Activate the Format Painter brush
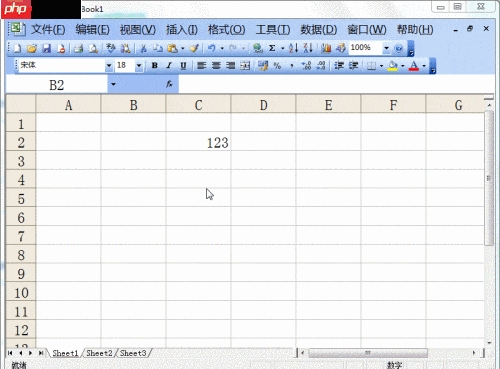The width and height of the screenshot is (500, 369). [x=194, y=49]
